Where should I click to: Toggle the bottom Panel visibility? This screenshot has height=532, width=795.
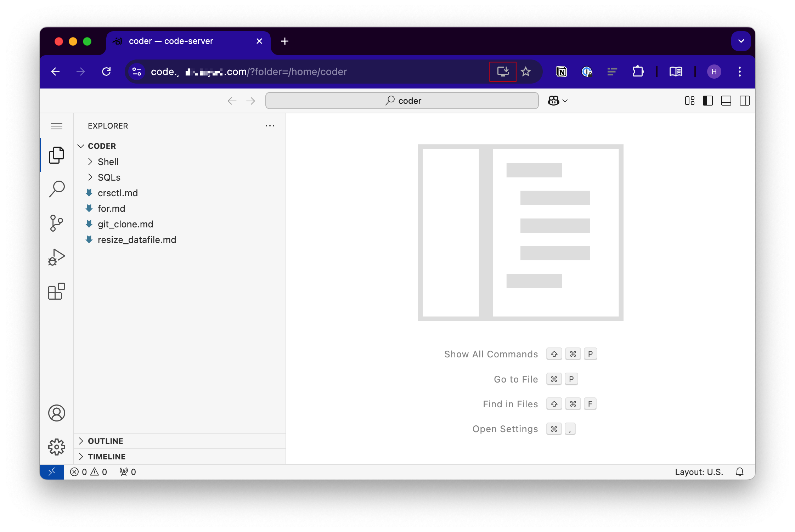[x=726, y=101]
